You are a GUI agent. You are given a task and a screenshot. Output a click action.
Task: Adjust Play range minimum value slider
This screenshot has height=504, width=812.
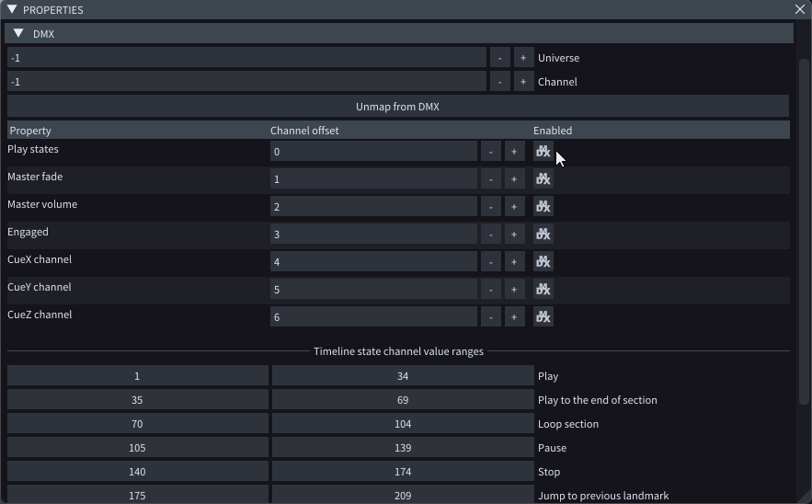137,376
